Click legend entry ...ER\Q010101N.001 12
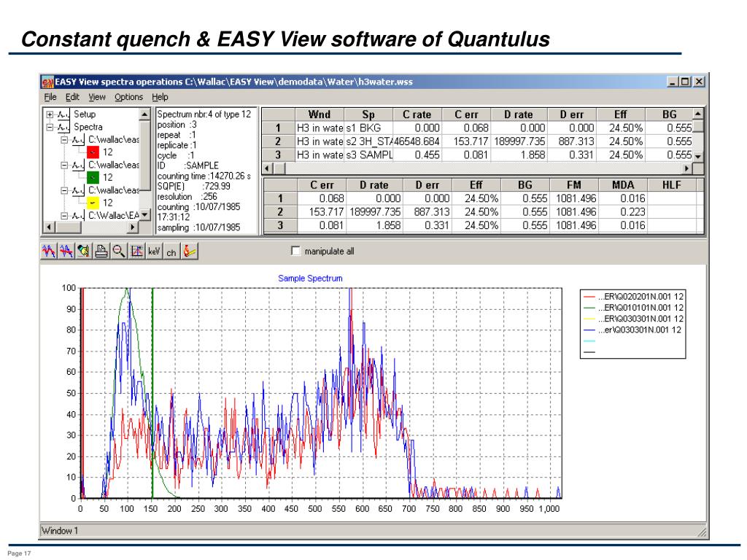The image size is (747, 560). point(634,308)
